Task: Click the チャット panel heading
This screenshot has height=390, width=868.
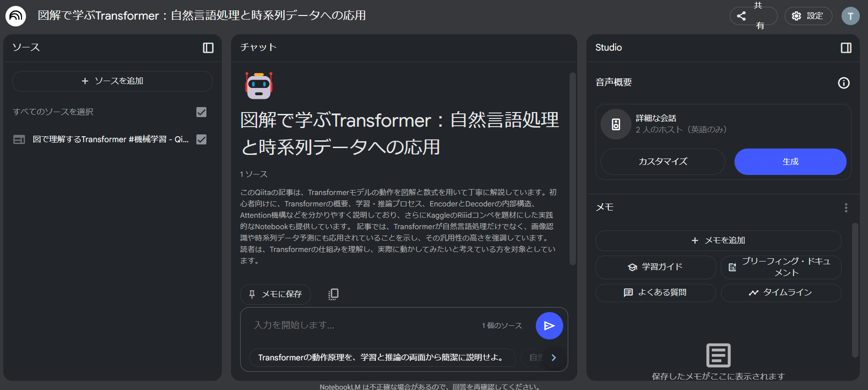Action: (258, 47)
